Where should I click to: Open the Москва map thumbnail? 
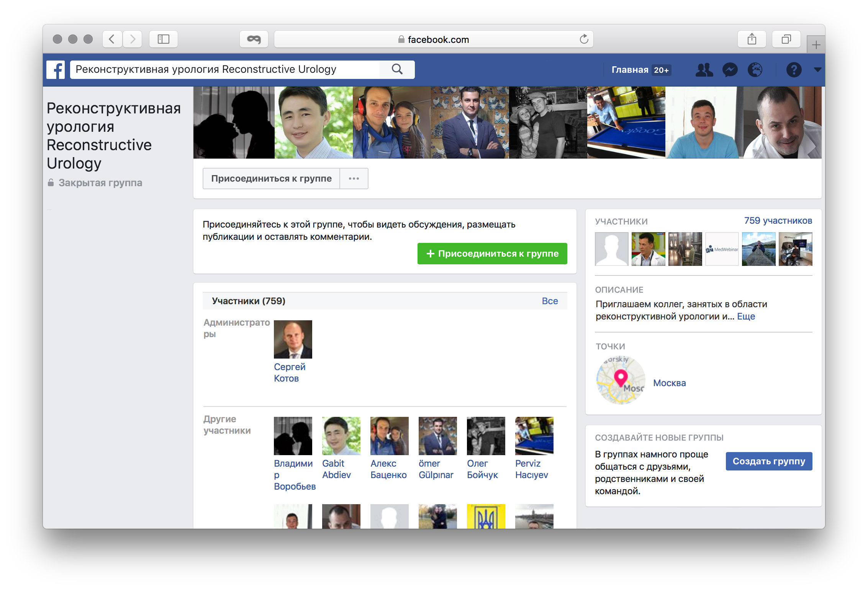(621, 380)
